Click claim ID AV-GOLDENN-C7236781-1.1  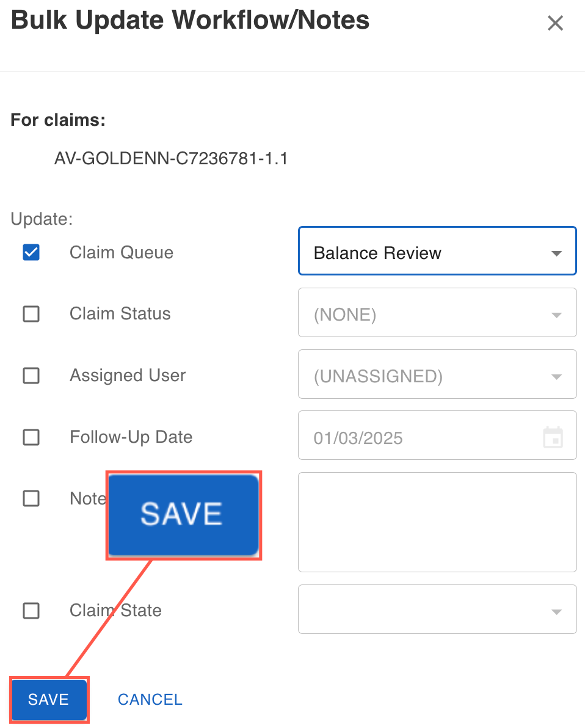pos(171,159)
